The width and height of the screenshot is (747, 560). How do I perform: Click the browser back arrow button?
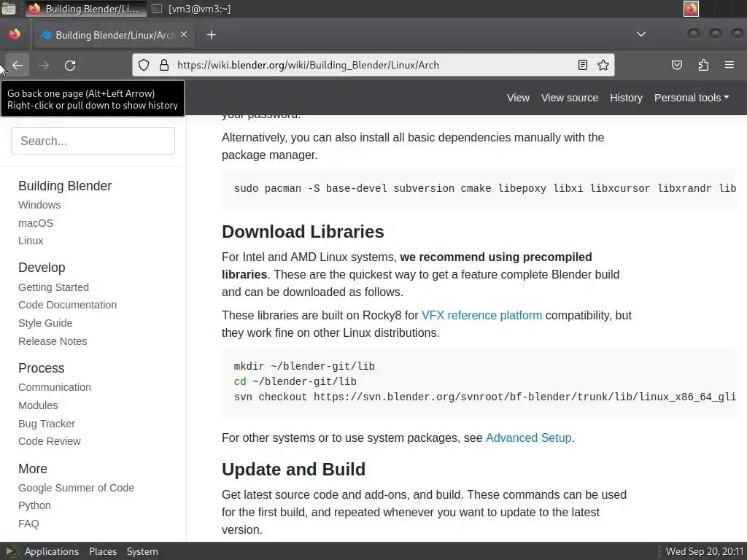pos(18,65)
